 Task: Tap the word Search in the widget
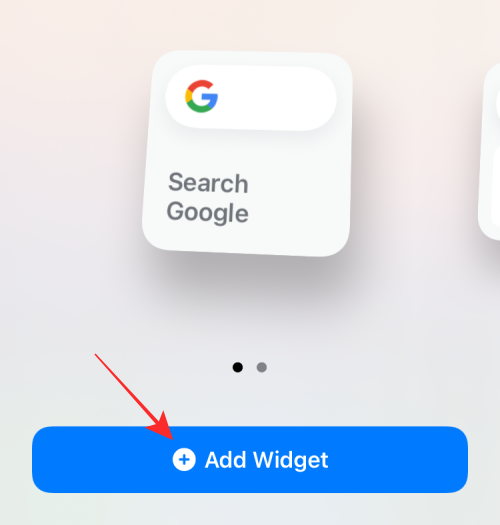tap(208, 183)
